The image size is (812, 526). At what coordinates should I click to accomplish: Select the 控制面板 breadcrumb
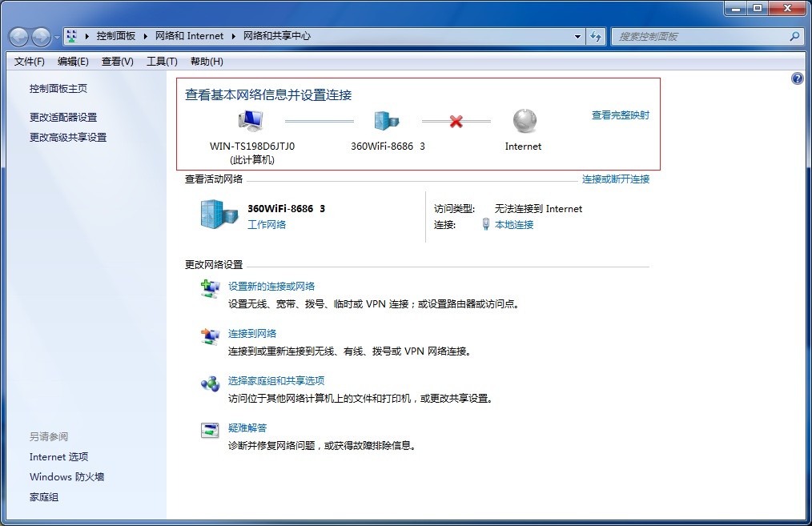pos(116,36)
